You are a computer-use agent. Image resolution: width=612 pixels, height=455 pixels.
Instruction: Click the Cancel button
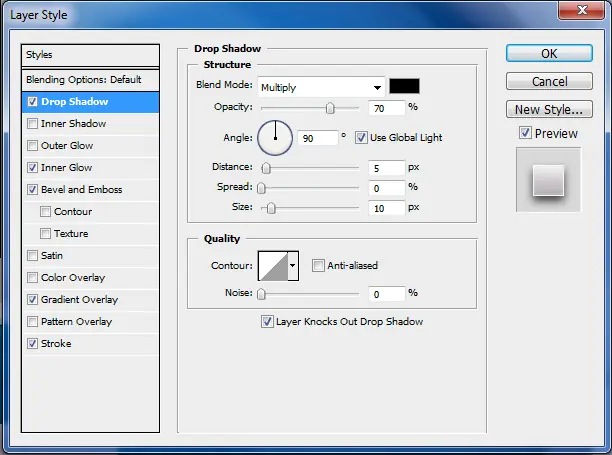click(x=549, y=82)
